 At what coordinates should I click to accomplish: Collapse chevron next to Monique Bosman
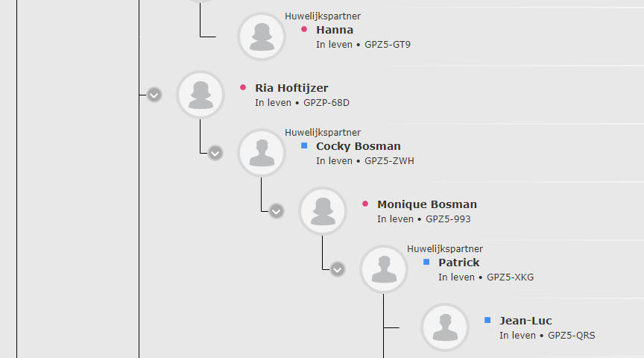[x=277, y=211]
